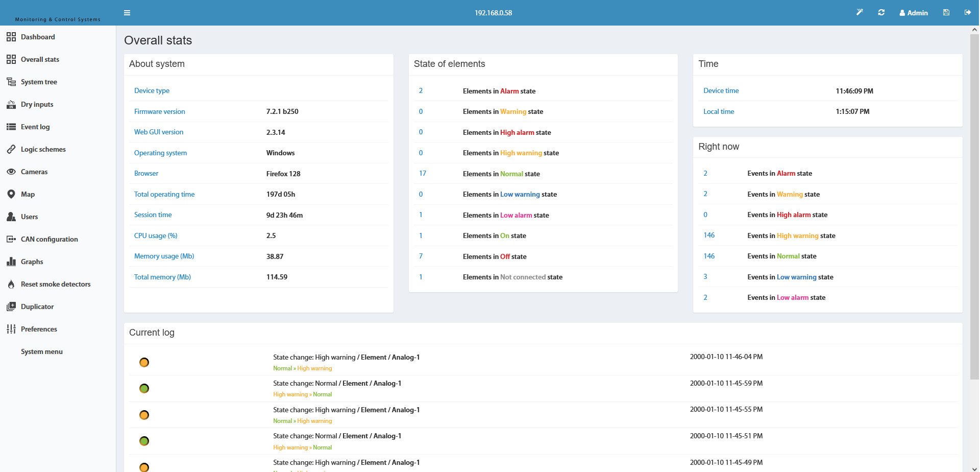This screenshot has height=472, width=980.
Task: Open the Preferences sidebar item
Action: (x=39, y=329)
